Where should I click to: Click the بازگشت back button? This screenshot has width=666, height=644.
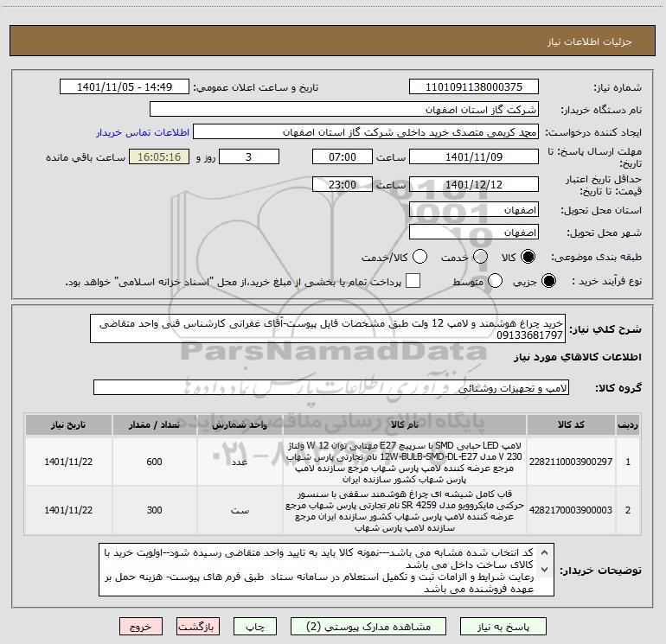click(198, 627)
